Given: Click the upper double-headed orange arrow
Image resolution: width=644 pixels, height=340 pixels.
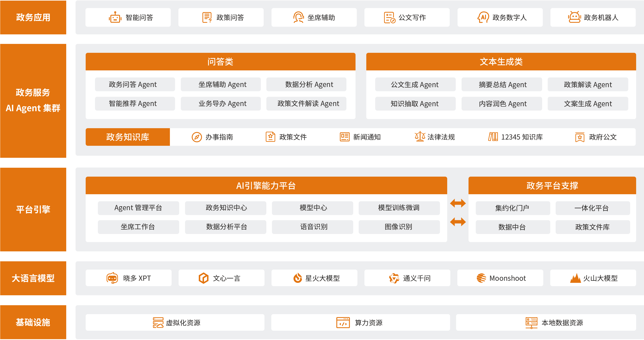Looking at the screenshot, I should click(x=458, y=203).
